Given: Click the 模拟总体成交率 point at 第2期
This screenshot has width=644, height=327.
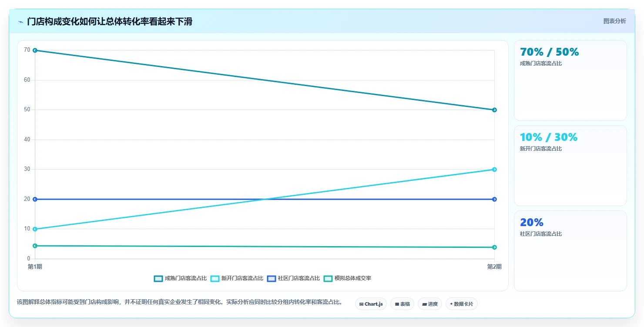Looking at the screenshot, I should (494, 247).
